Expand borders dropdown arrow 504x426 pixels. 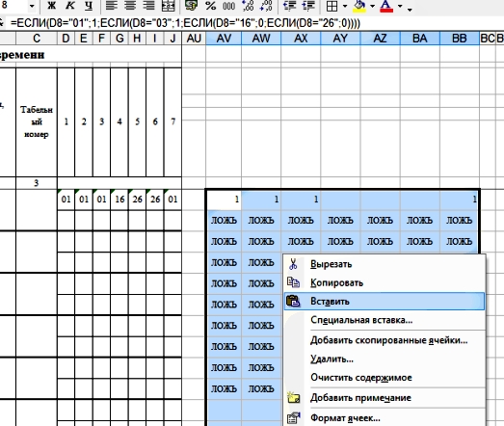tap(345, 6)
